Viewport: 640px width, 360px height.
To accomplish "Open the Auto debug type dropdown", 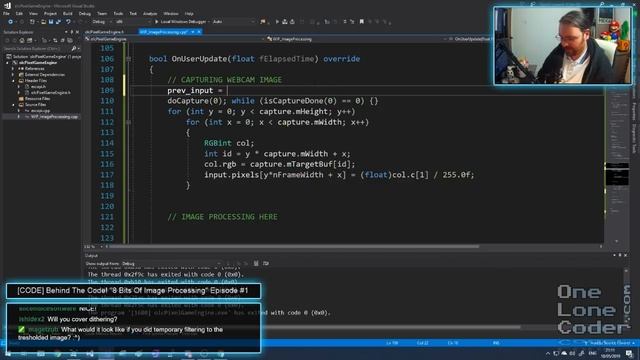I will pyautogui.click(x=233, y=22).
